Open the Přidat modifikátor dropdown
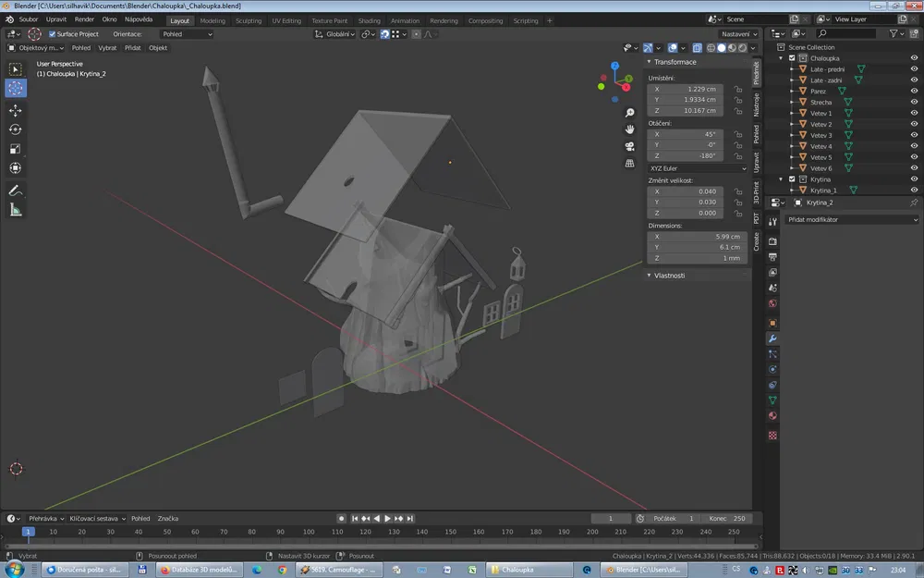Viewport: 924px width, 578px height. [x=851, y=220]
